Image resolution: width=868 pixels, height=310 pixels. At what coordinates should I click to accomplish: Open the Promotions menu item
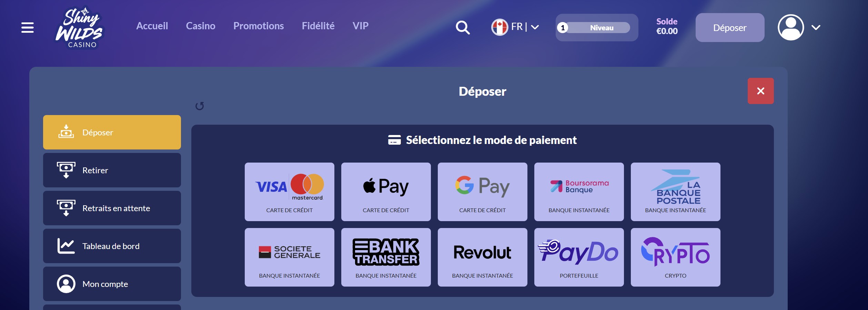[x=259, y=26]
